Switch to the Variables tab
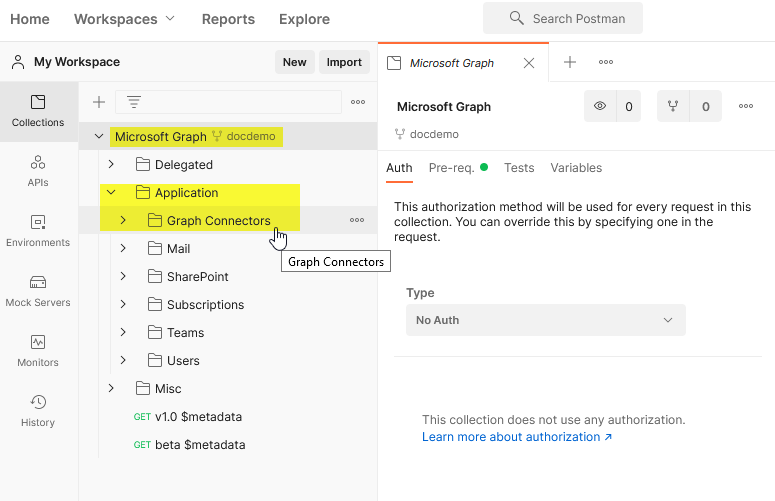775x501 pixels. tap(576, 168)
